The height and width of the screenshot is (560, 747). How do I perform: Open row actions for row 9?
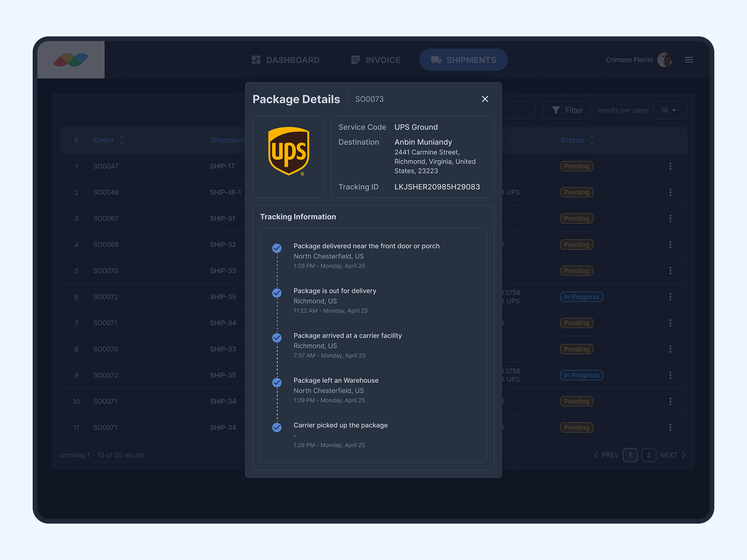point(670,375)
